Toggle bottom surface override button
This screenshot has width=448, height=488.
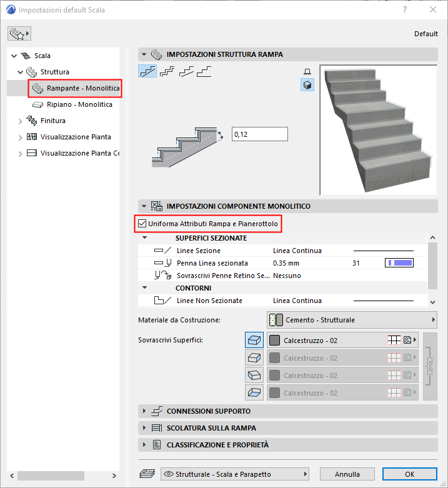(254, 392)
